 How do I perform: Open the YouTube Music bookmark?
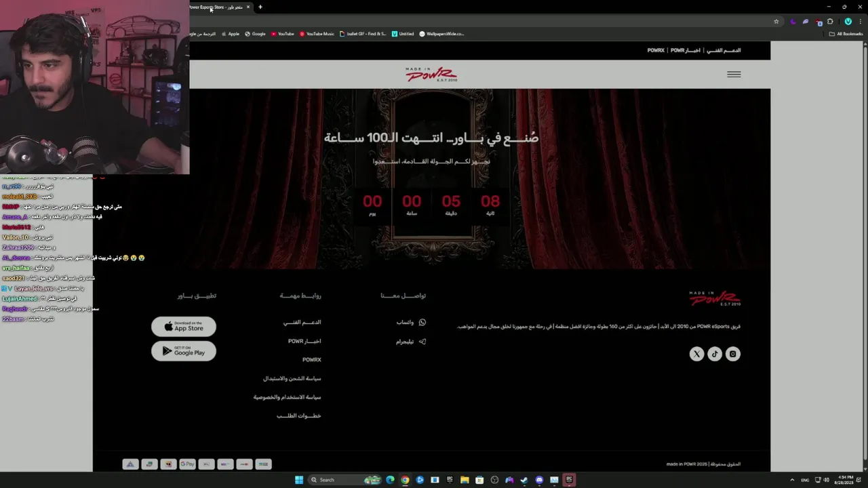click(317, 33)
